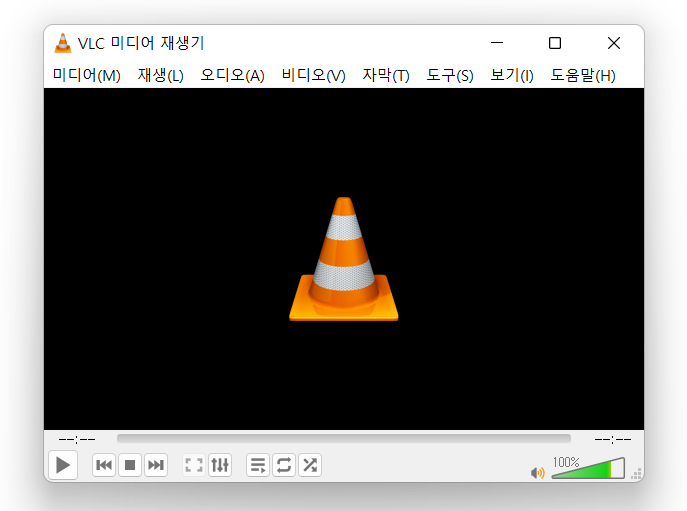Open the 비디오(V) menu

tap(314, 75)
